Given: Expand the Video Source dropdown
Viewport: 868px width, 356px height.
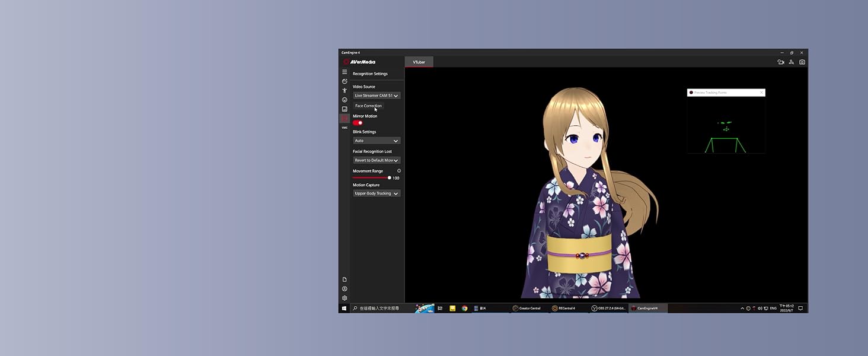Looking at the screenshot, I should pyautogui.click(x=376, y=96).
